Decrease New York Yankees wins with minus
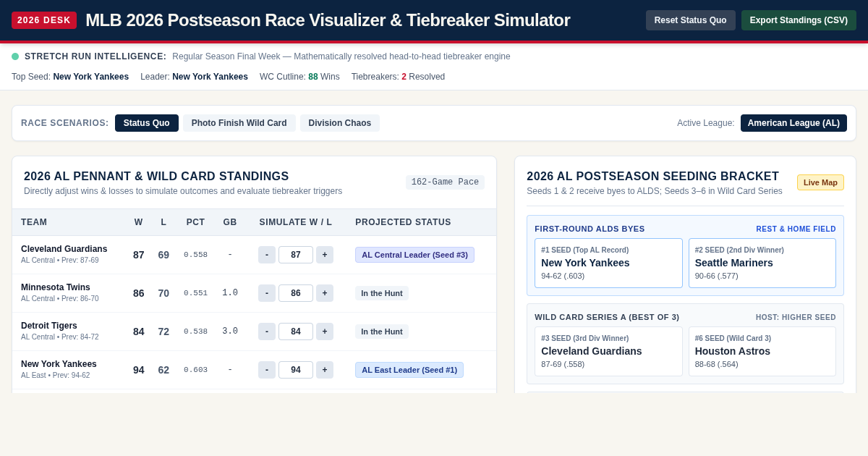 coord(267,370)
